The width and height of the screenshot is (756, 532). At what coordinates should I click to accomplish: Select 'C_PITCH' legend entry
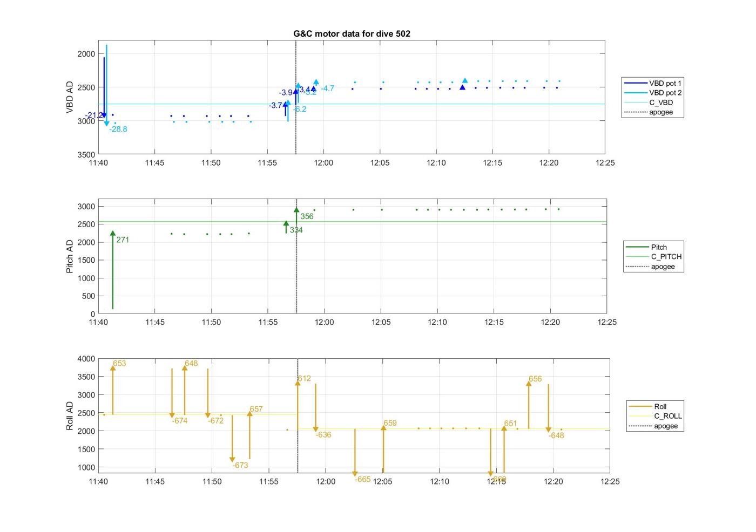click(653, 257)
